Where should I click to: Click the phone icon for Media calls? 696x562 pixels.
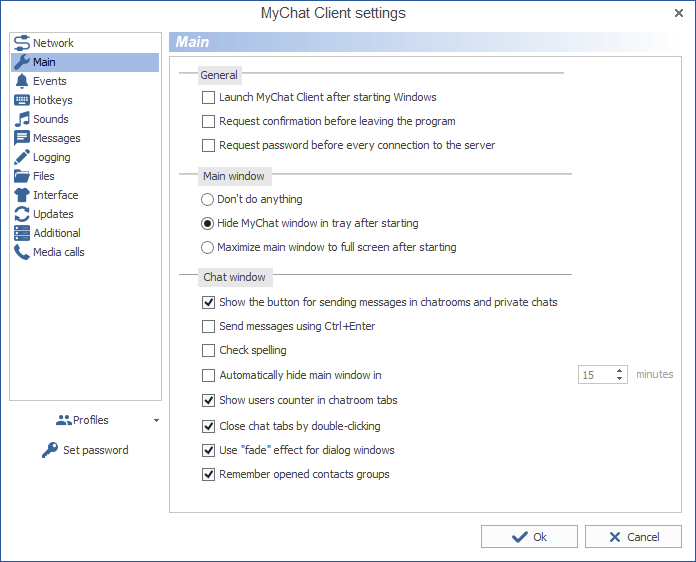pos(22,252)
